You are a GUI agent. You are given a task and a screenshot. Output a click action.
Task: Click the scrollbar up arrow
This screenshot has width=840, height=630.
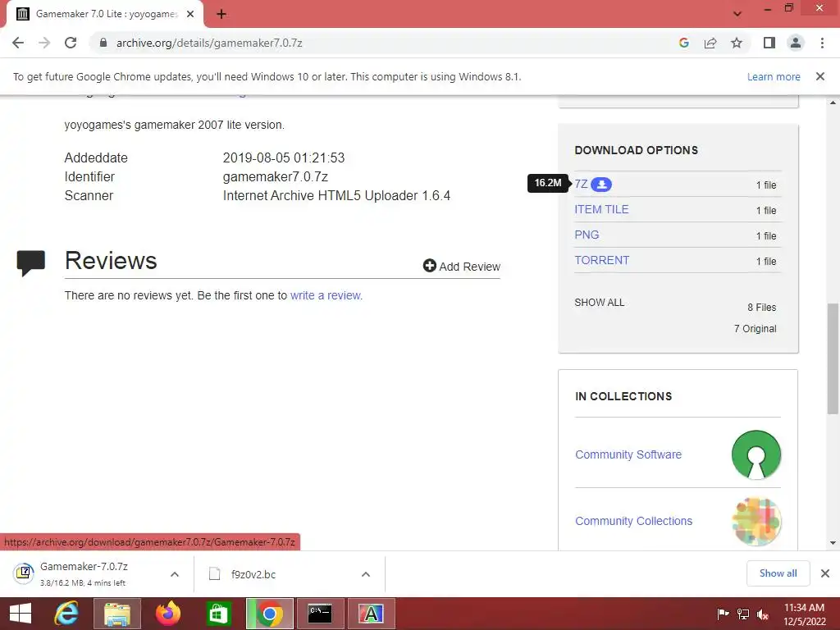pyautogui.click(x=833, y=103)
